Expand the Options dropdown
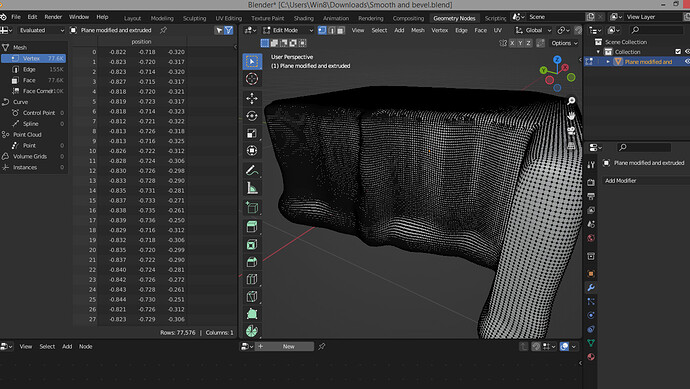 (x=565, y=43)
